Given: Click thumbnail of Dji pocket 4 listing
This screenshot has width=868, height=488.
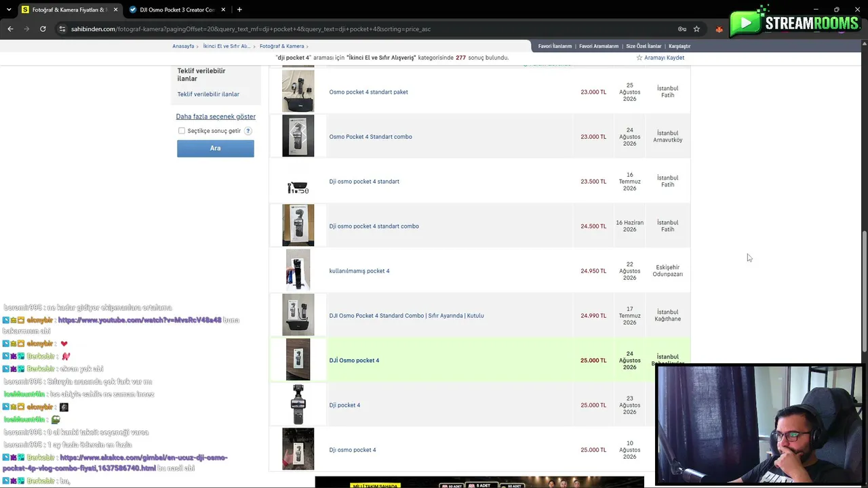Looking at the screenshot, I should pos(298,405).
